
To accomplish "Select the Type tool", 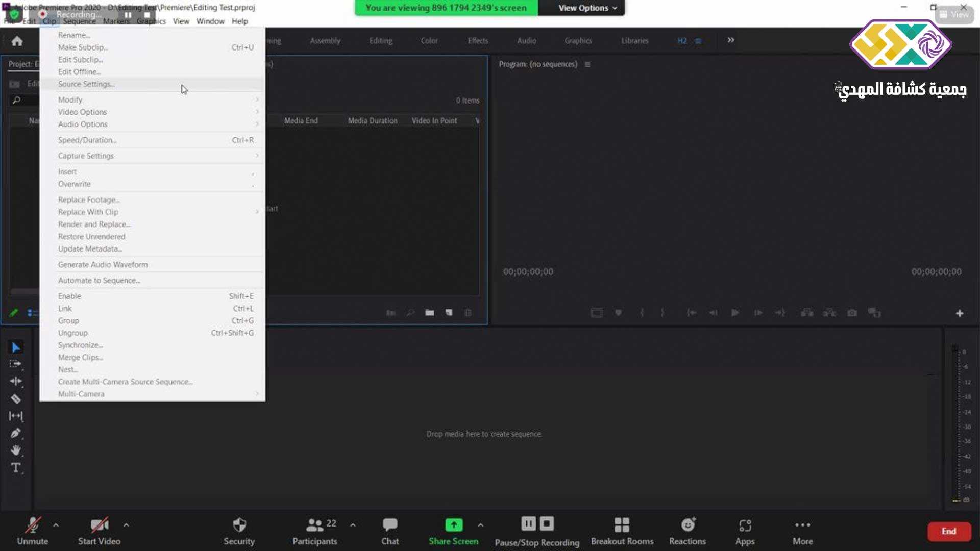I will (x=16, y=467).
